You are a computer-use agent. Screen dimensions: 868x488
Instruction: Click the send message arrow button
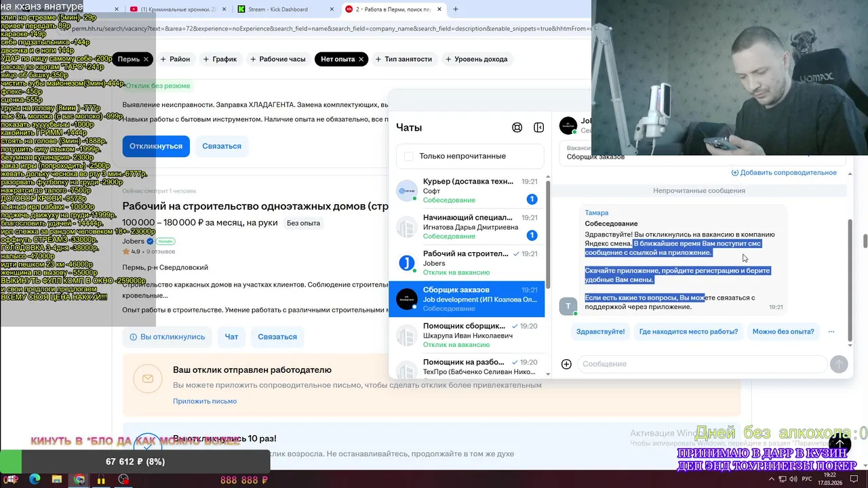click(839, 364)
